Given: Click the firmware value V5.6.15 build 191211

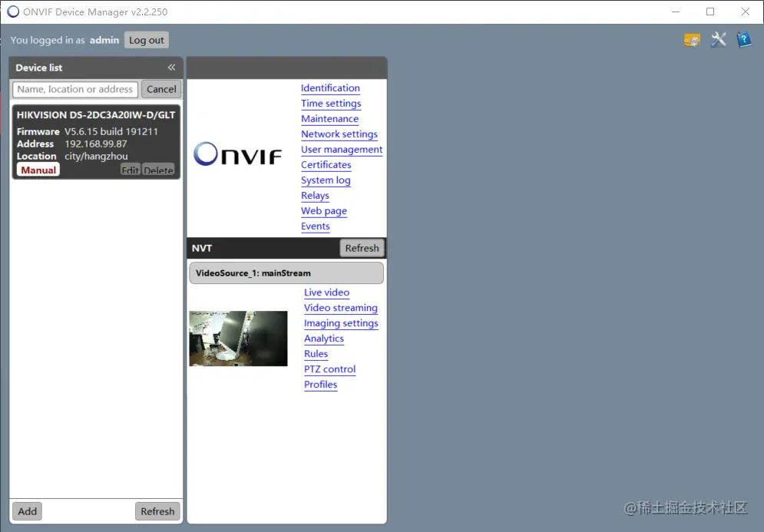Looking at the screenshot, I should pyautogui.click(x=111, y=131).
